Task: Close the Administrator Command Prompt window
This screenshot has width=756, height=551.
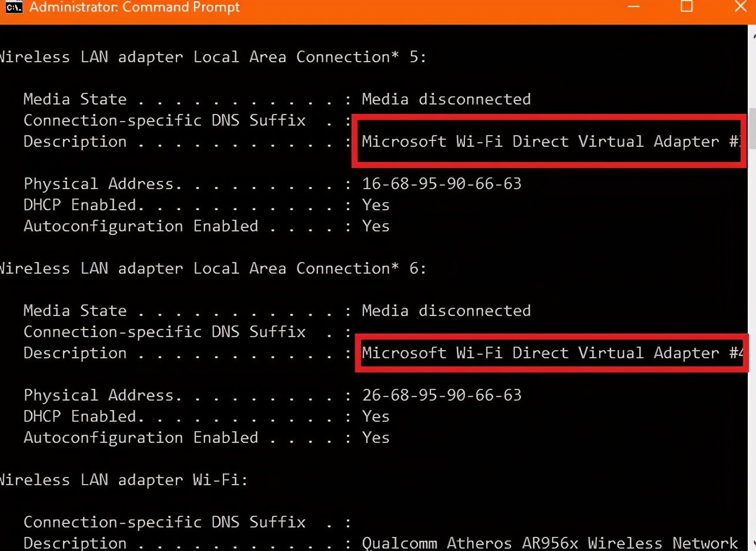Action: pyautogui.click(x=741, y=7)
